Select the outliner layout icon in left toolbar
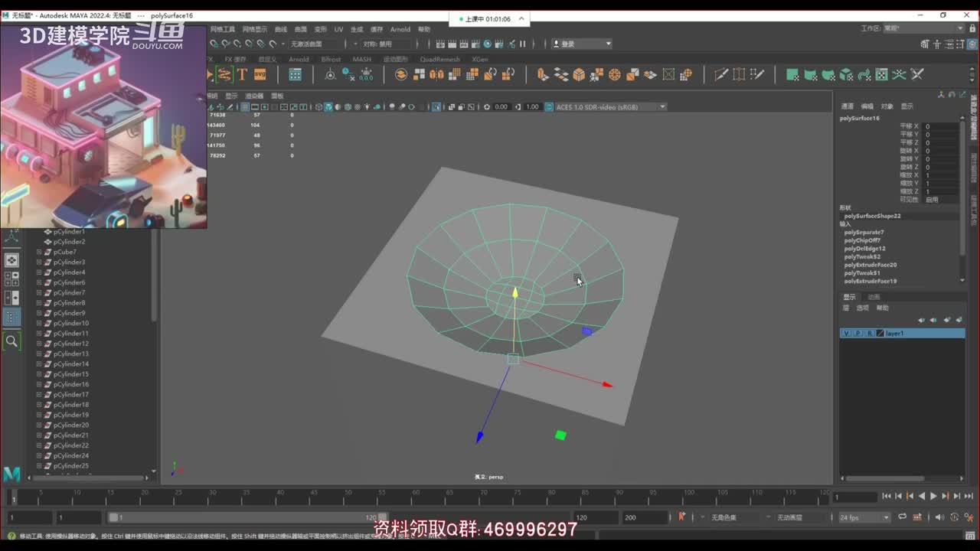Image resolution: width=980 pixels, height=551 pixels. [11, 317]
